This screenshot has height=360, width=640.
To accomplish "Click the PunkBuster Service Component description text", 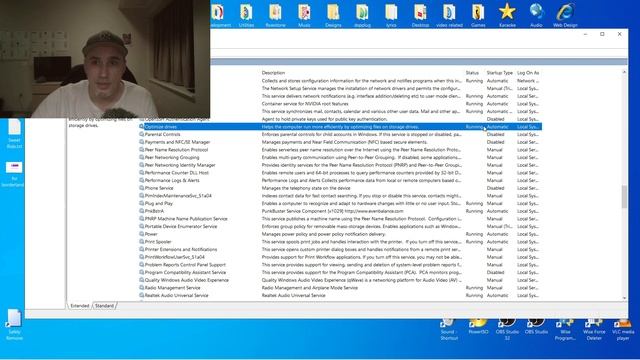I will tap(333, 211).
